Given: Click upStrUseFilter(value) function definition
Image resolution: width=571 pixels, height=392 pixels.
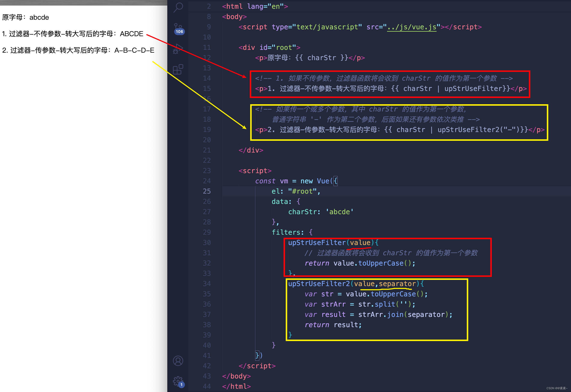Looking at the screenshot, I should [333, 243].
